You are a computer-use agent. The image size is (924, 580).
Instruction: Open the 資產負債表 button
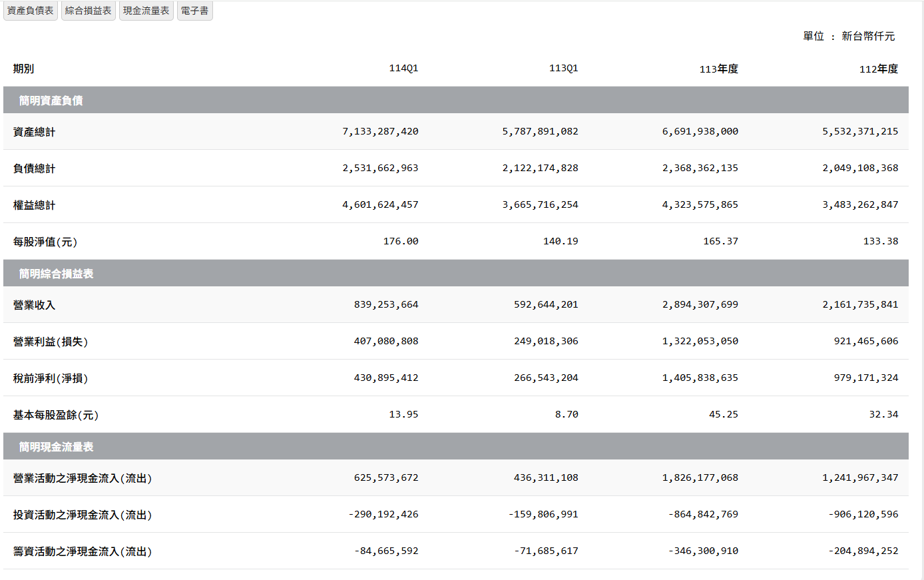click(31, 11)
